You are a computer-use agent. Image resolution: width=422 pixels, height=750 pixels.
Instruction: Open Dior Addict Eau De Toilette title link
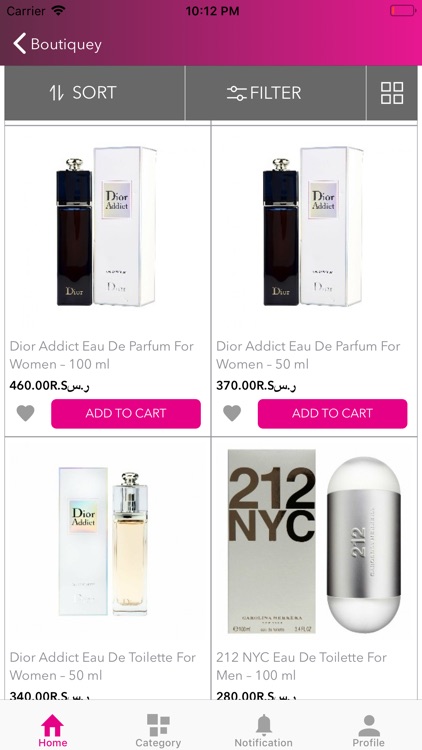tap(103, 666)
